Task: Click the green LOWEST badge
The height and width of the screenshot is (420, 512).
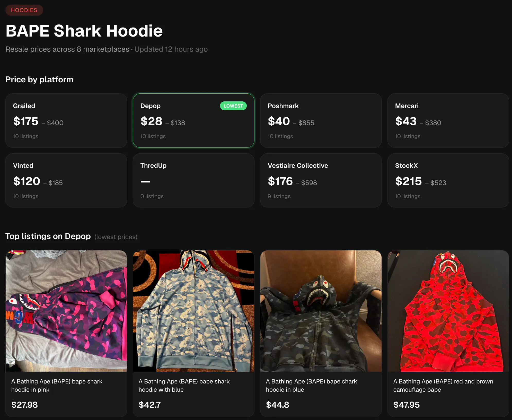Action: click(x=233, y=106)
